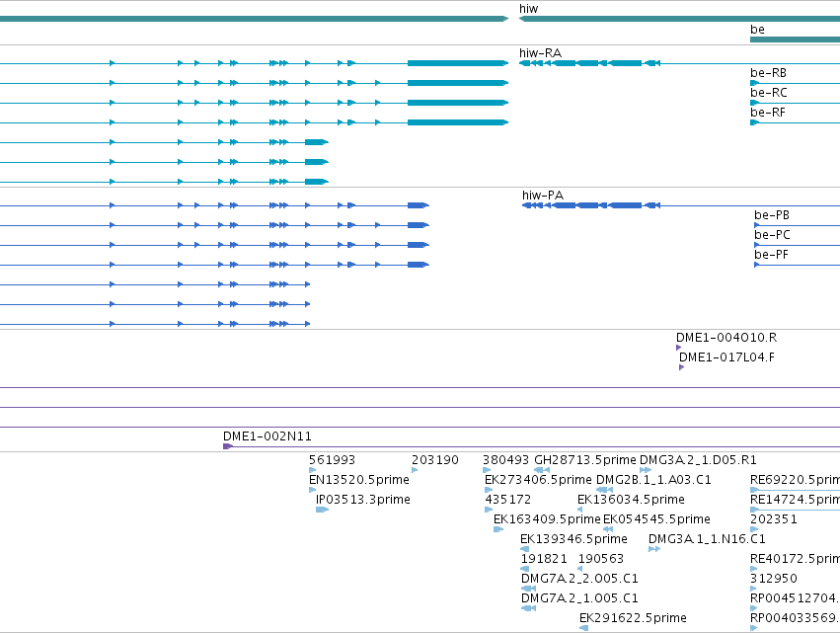
Task: Select the hiw-PA protein label
Action: click(543, 196)
